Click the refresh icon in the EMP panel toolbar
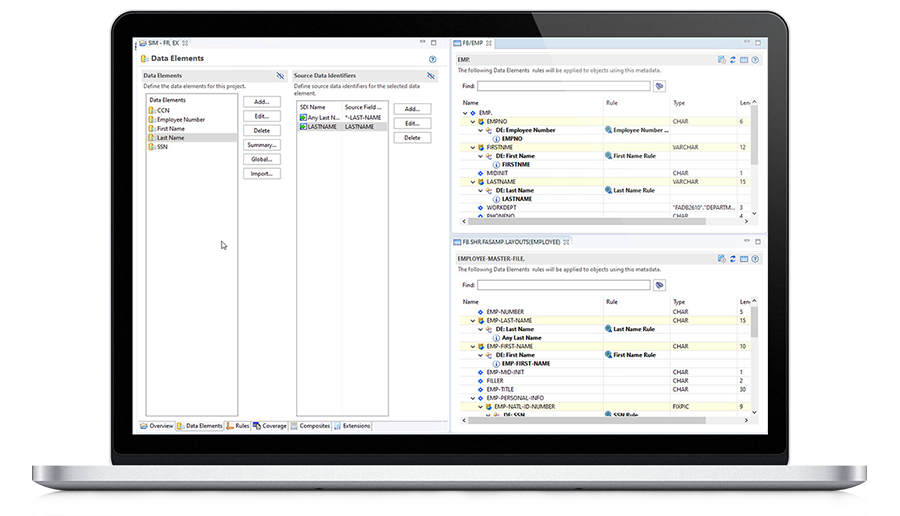The width and height of the screenshot is (900, 516). pyautogui.click(x=732, y=60)
